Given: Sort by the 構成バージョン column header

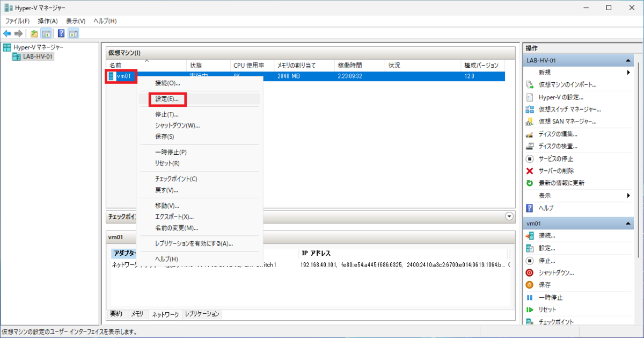Looking at the screenshot, I should tap(484, 66).
